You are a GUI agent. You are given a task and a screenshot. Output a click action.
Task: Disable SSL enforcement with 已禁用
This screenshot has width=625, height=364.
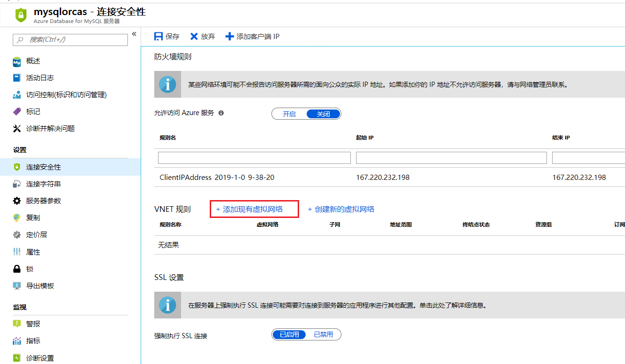point(323,335)
